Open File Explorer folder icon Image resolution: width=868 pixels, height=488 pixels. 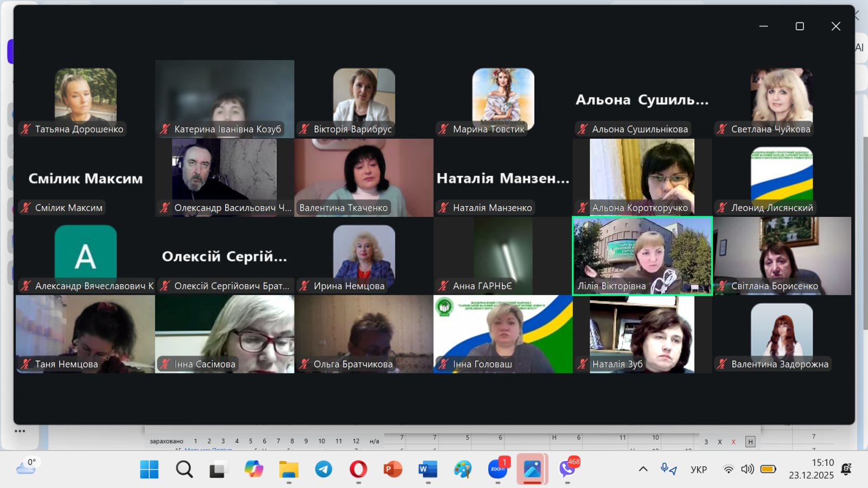pyautogui.click(x=289, y=469)
